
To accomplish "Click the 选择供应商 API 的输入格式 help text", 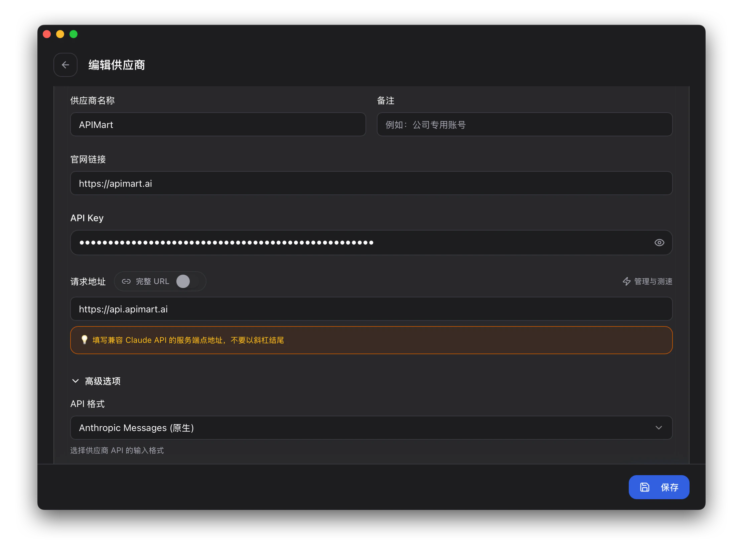I will coord(117,450).
